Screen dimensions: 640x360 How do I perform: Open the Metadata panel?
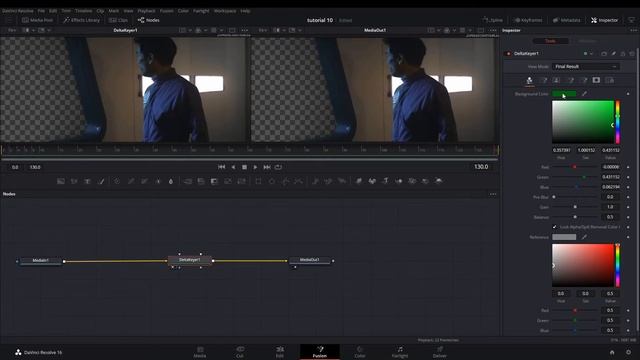point(567,20)
